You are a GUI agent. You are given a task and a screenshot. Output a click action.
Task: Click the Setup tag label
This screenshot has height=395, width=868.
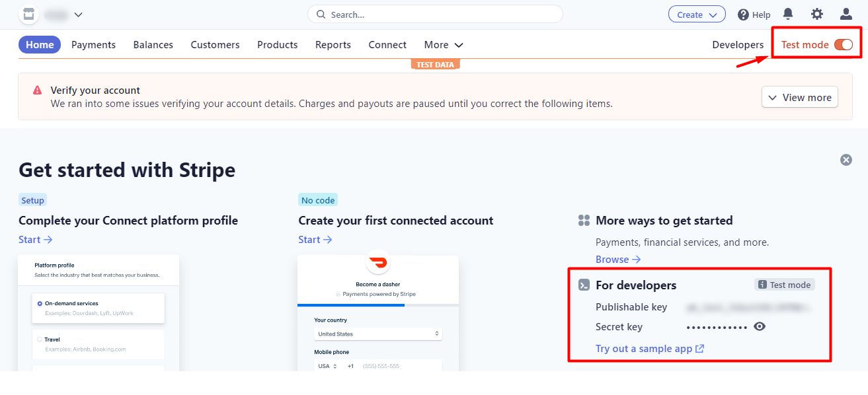(32, 200)
